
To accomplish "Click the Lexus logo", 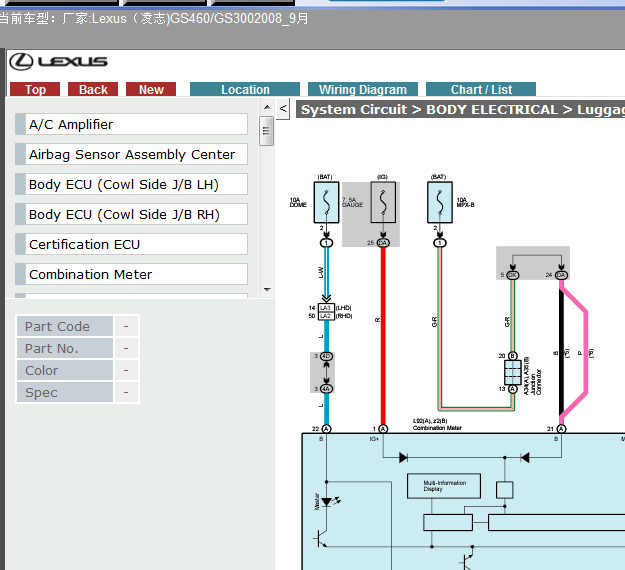I will 58,61.
